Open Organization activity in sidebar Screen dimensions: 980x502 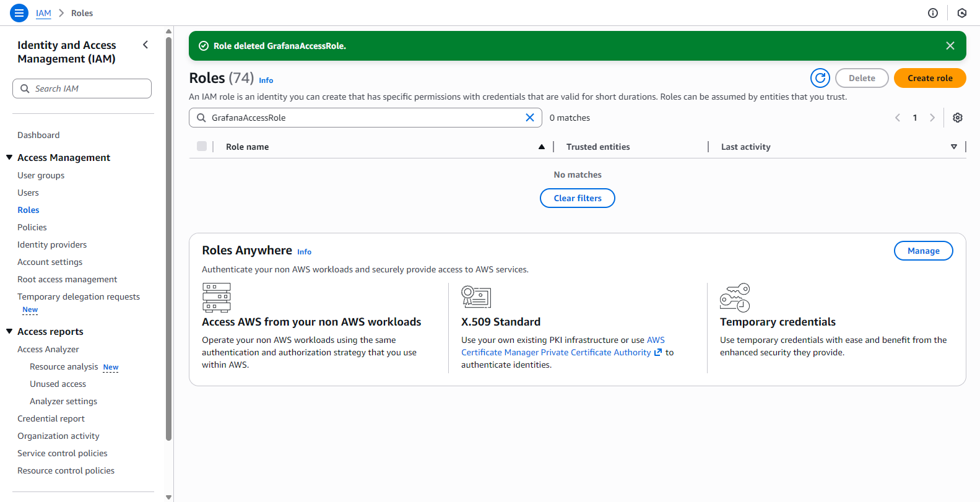coord(58,436)
